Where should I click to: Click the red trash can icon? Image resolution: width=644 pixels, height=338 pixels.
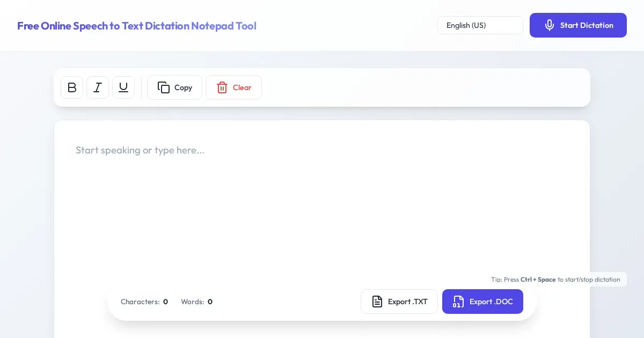(x=222, y=87)
